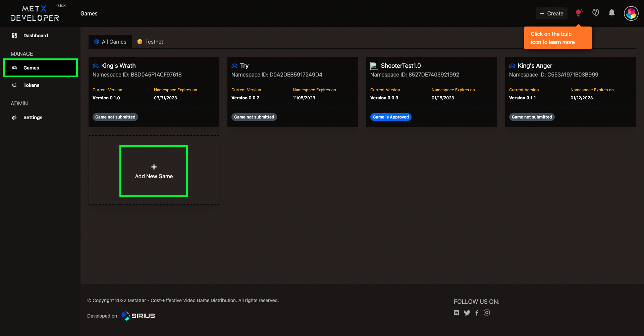Click expiry date 03/31/2023
The width and height of the screenshot is (644, 336).
click(x=165, y=98)
